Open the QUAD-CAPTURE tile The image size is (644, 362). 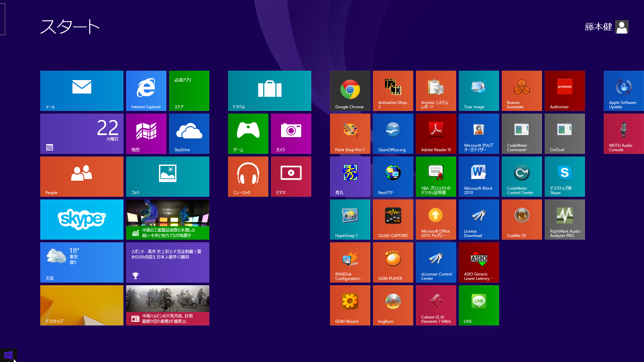pyautogui.click(x=393, y=220)
